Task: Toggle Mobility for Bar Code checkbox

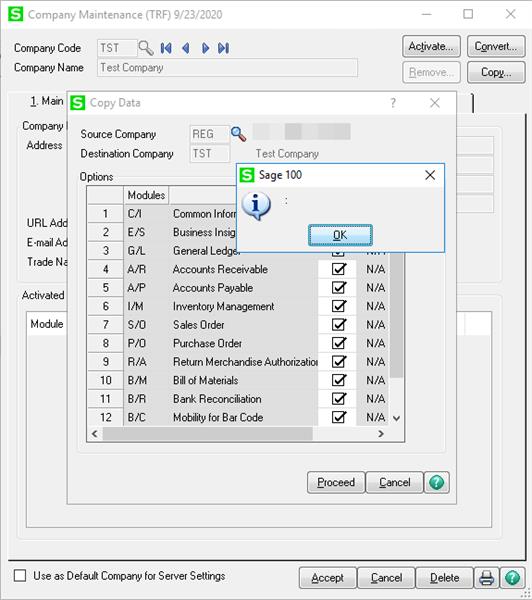Action: pos(339,417)
